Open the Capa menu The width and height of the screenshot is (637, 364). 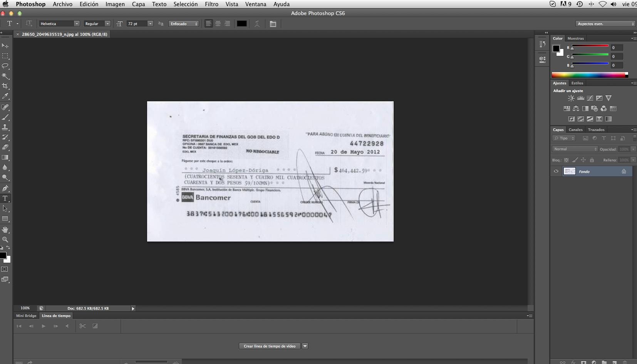coord(139,4)
